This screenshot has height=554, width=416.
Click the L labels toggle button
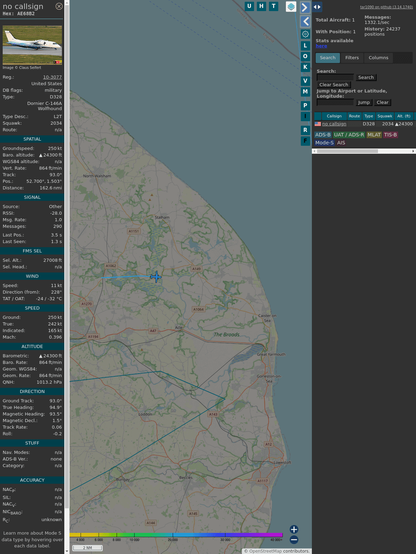tap(305, 46)
